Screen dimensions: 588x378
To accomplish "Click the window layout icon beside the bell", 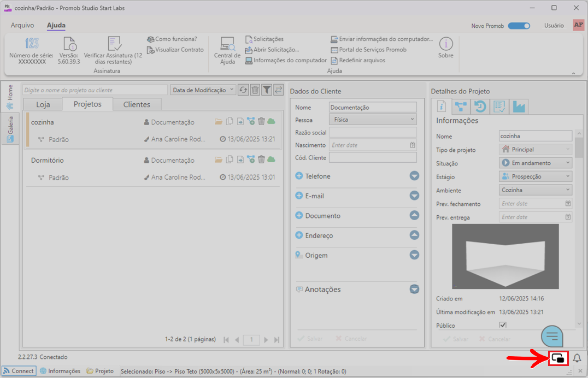I will point(558,358).
